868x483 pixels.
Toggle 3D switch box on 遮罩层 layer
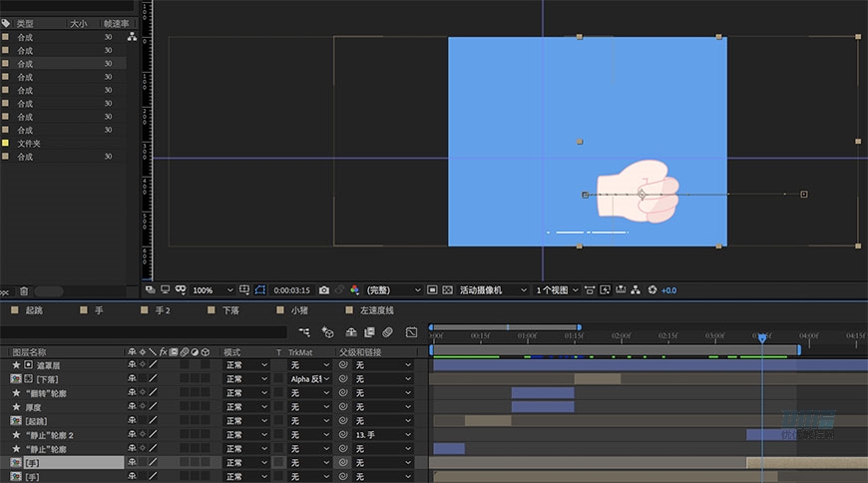(206, 365)
